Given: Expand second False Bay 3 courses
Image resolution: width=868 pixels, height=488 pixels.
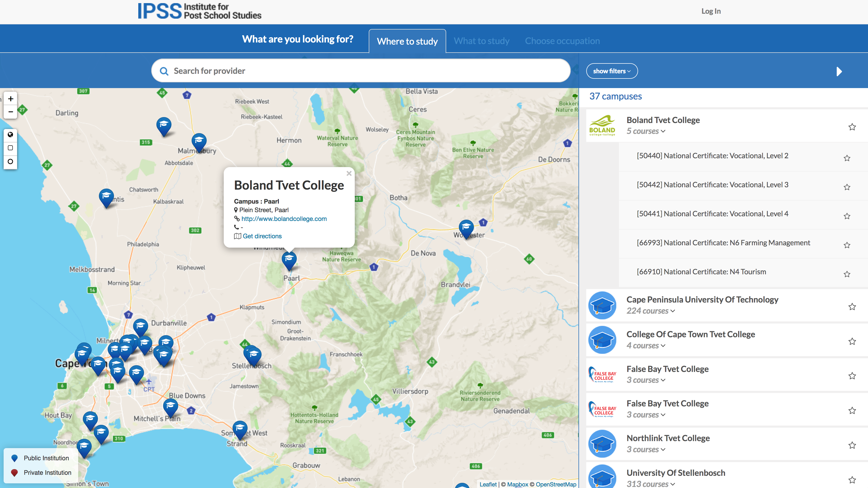Looking at the screenshot, I should tap(646, 414).
